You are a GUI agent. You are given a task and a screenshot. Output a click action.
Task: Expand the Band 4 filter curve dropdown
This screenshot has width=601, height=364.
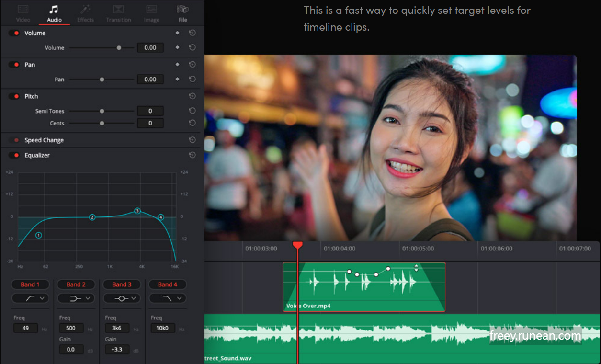pyautogui.click(x=168, y=298)
